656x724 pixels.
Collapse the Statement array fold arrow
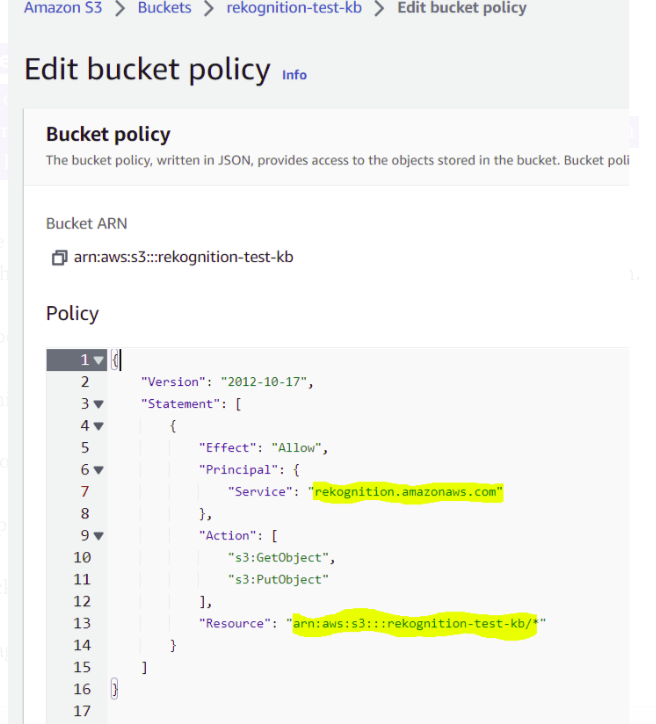[x=98, y=404]
